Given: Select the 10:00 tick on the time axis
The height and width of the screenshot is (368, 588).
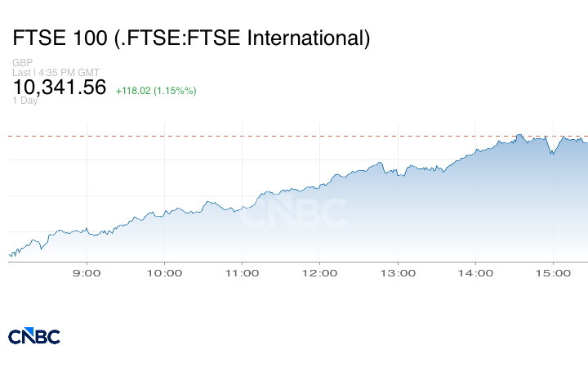Looking at the screenshot, I should tap(164, 273).
